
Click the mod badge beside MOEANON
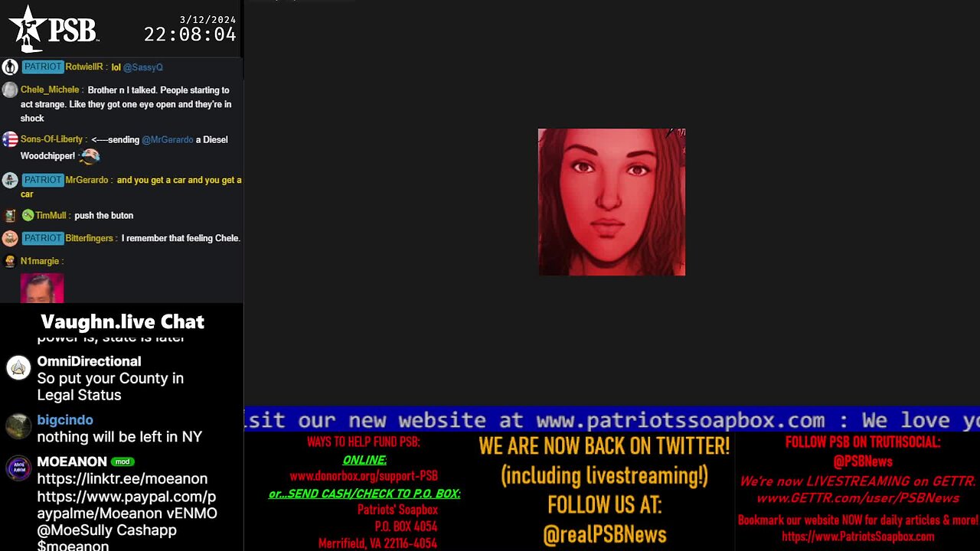122,462
